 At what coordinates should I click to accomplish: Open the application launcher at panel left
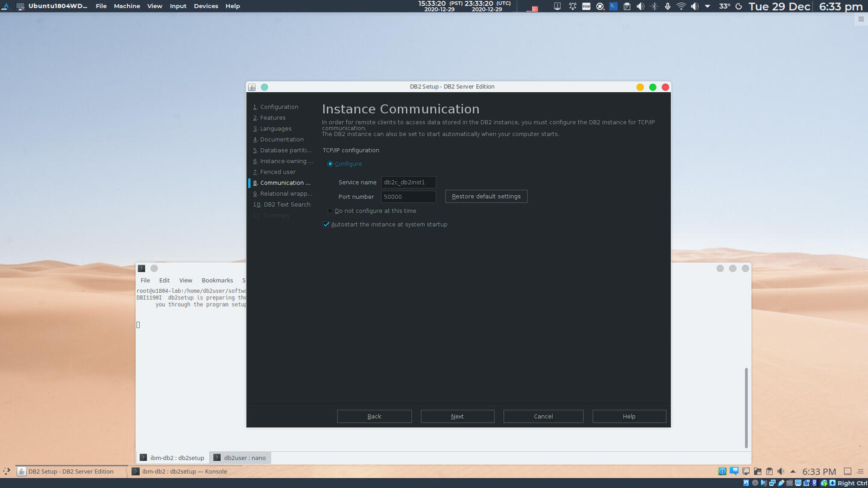click(x=6, y=471)
